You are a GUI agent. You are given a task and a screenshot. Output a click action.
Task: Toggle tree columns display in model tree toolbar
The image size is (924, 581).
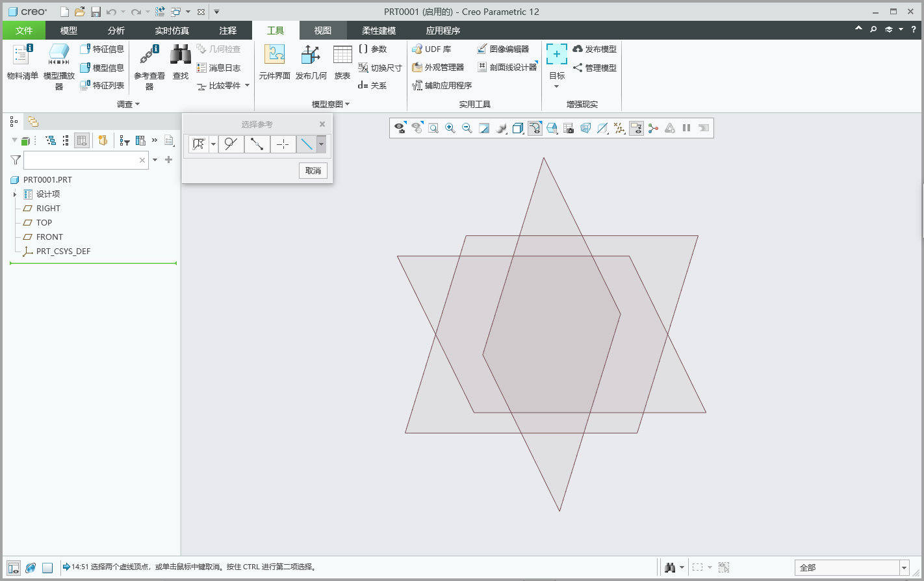tap(82, 140)
